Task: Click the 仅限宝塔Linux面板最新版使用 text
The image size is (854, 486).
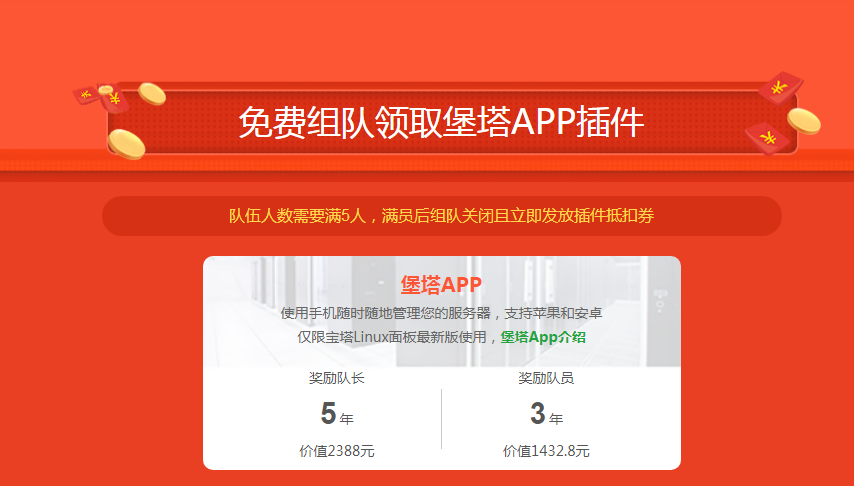Action: [397, 337]
